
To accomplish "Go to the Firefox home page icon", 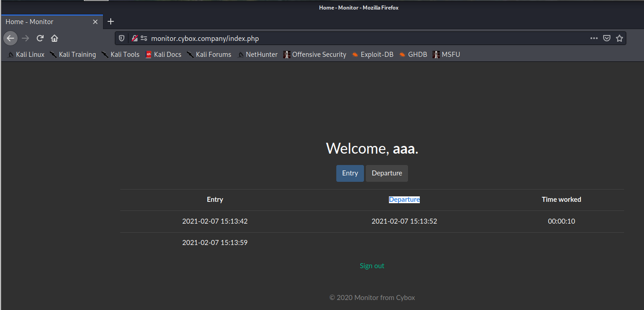I will click(54, 38).
